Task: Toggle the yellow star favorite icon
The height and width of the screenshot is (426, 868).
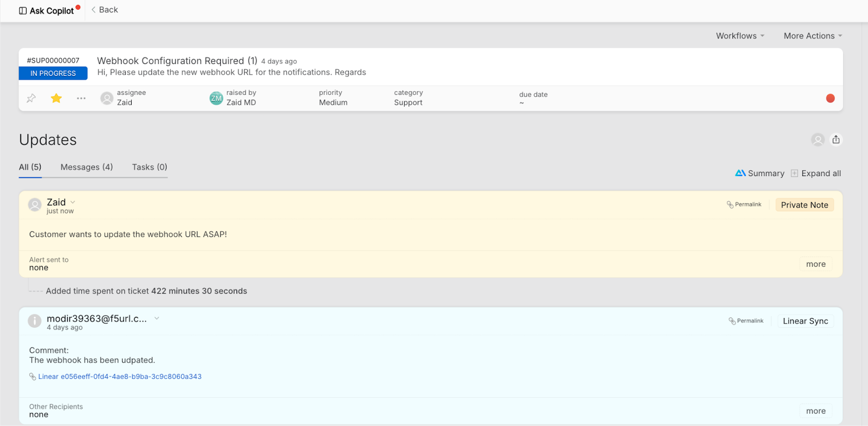Action: (56, 98)
